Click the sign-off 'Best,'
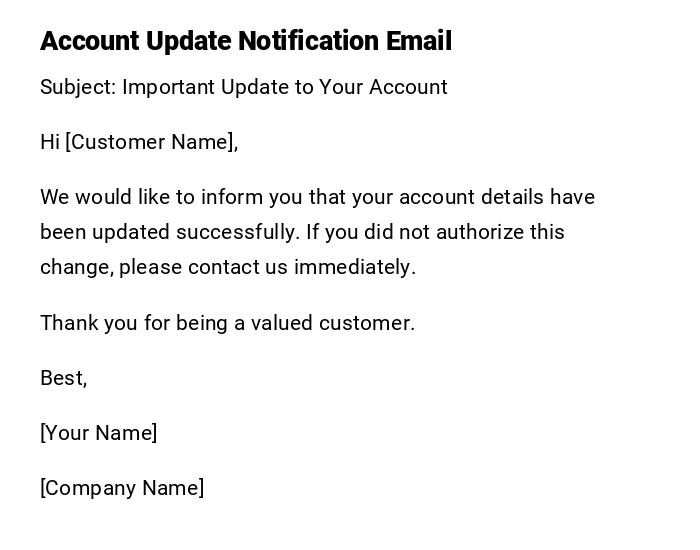This screenshot has height=550, width=700. click(63, 378)
